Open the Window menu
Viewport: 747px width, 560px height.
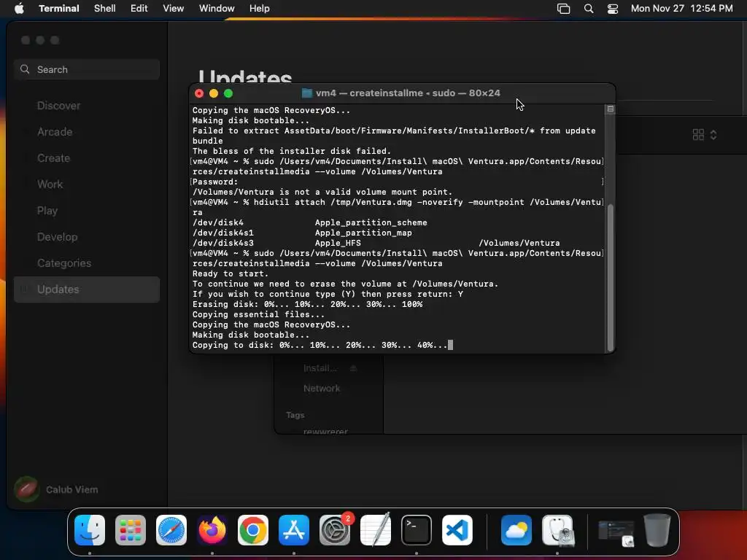click(x=217, y=8)
